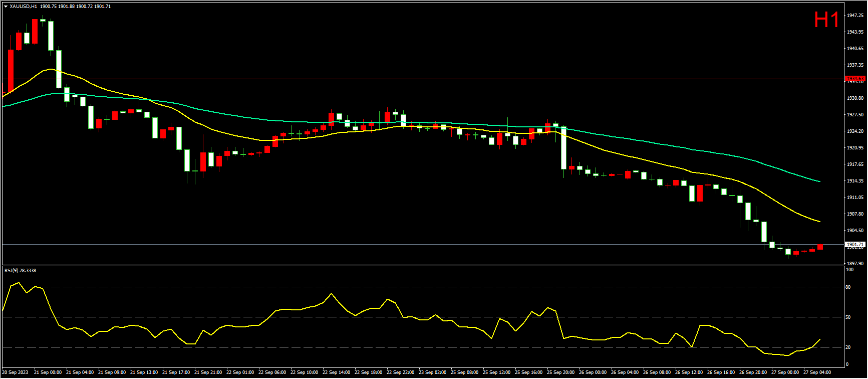Click the 20 Sep 2023 date label
The image size is (868, 379).
click(x=16, y=372)
